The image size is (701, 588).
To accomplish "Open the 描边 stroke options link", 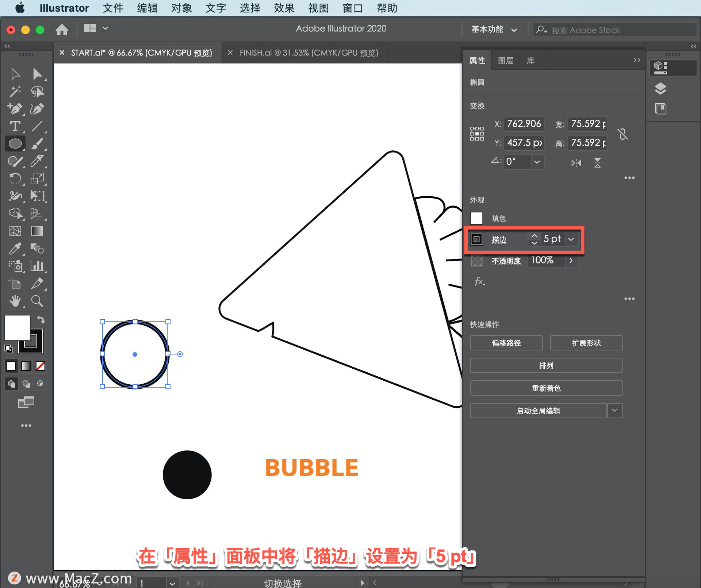I will [499, 240].
